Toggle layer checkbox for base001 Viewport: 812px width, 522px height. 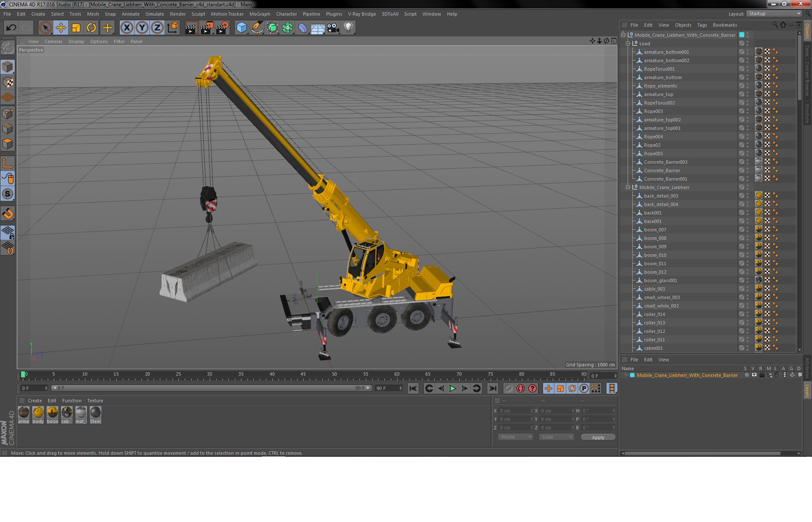pos(741,221)
